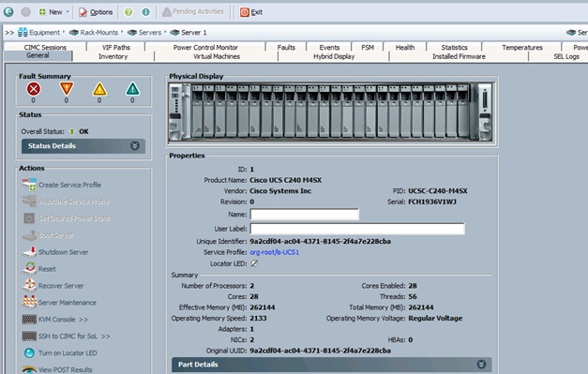Open the Health tab

tap(405, 47)
